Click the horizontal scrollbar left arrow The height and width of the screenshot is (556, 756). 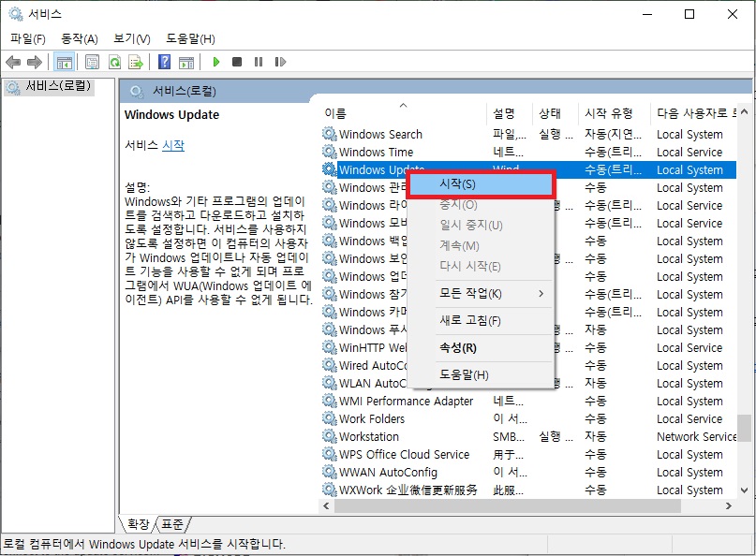click(326, 505)
